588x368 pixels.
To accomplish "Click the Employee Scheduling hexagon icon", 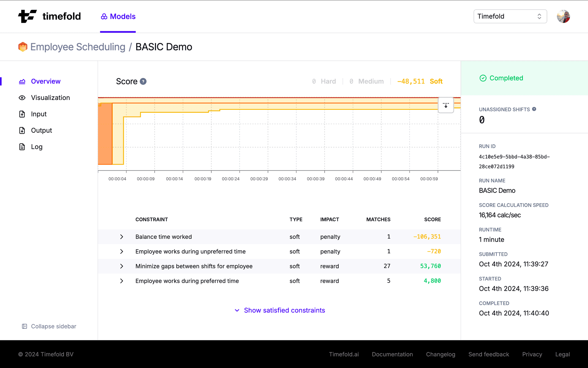I will [23, 47].
